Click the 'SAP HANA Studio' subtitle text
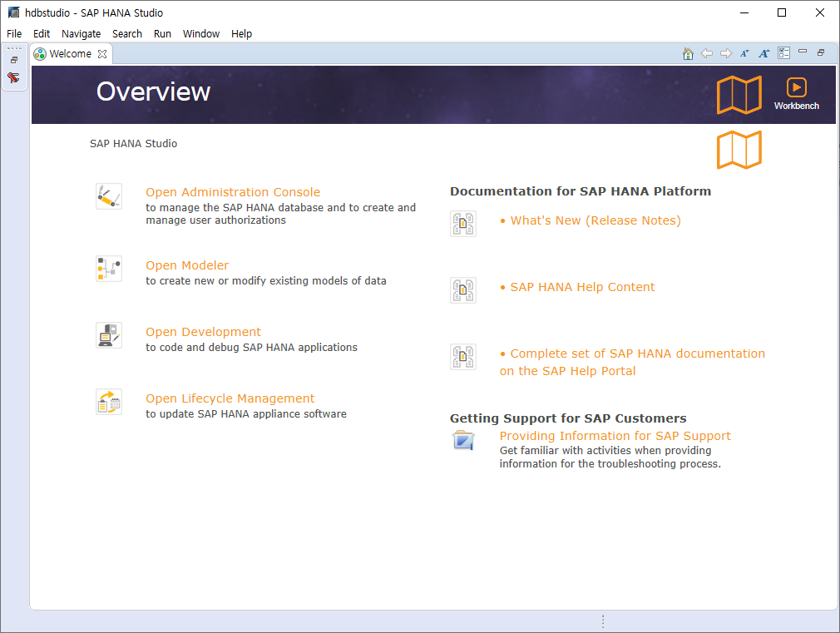This screenshot has height=633, width=840. pyautogui.click(x=133, y=144)
